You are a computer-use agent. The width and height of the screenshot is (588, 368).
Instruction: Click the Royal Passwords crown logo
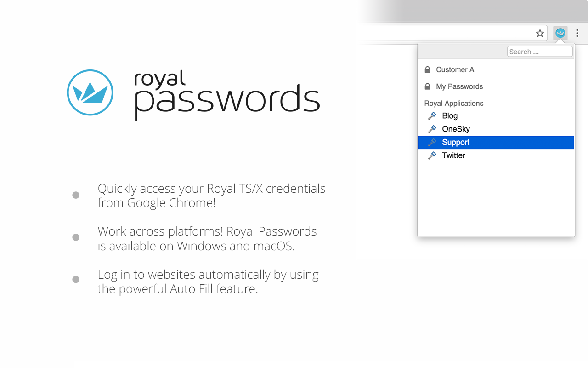[x=90, y=92]
